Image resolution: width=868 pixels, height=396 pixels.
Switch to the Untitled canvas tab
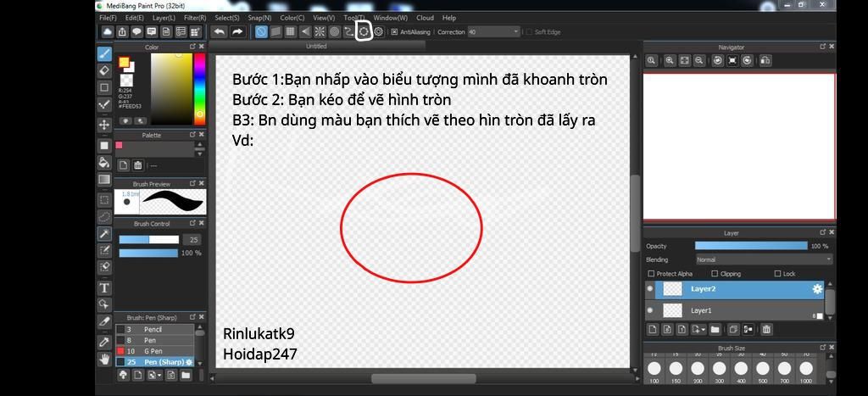pos(317,47)
